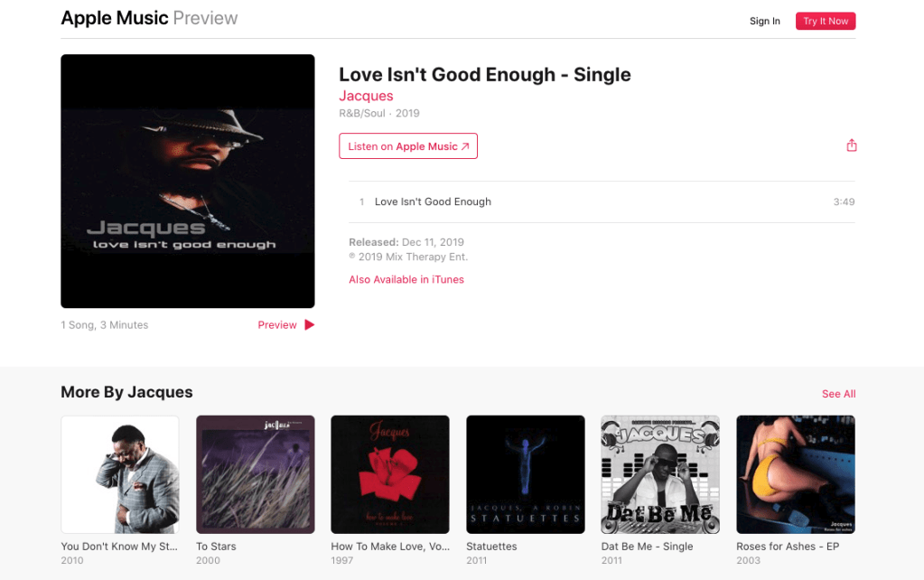Click the Listen on Apple Music arrow icon

(x=465, y=146)
